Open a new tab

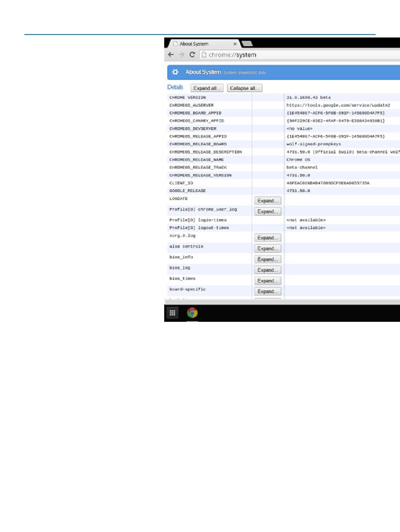pyautogui.click(x=247, y=44)
